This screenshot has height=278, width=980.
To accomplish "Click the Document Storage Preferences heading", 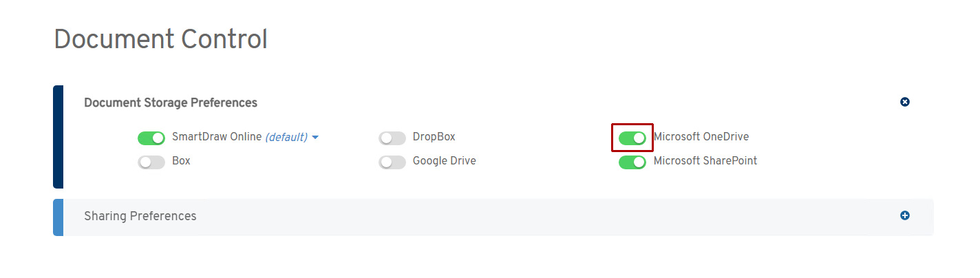I will (171, 103).
